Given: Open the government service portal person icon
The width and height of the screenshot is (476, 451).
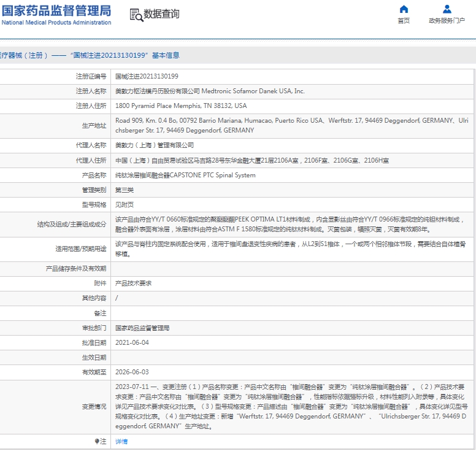Looking at the screenshot, I should tap(447, 9).
